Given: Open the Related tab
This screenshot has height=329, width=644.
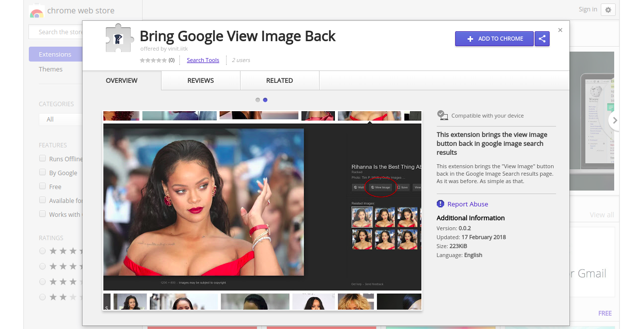Looking at the screenshot, I should (279, 80).
